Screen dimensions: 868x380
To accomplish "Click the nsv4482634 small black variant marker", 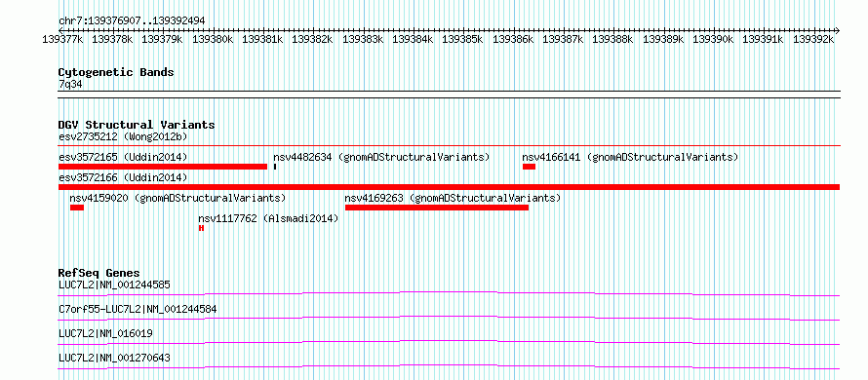I will pos(275,167).
